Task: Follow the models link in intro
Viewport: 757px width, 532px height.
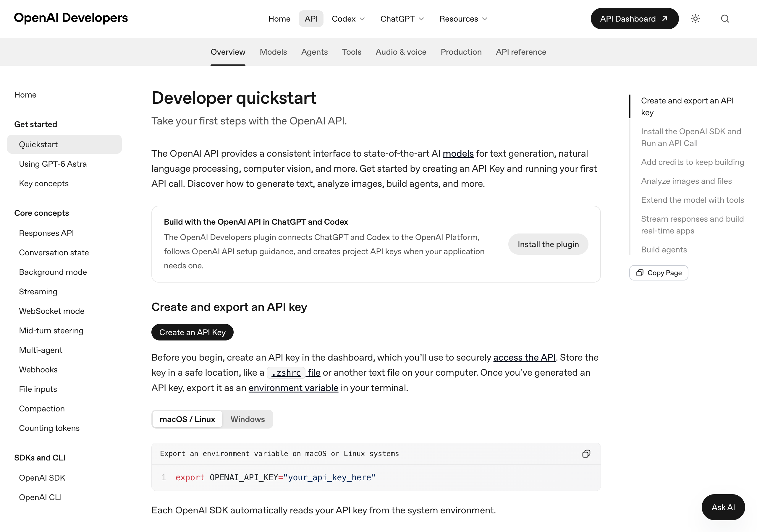Action: click(458, 154)
